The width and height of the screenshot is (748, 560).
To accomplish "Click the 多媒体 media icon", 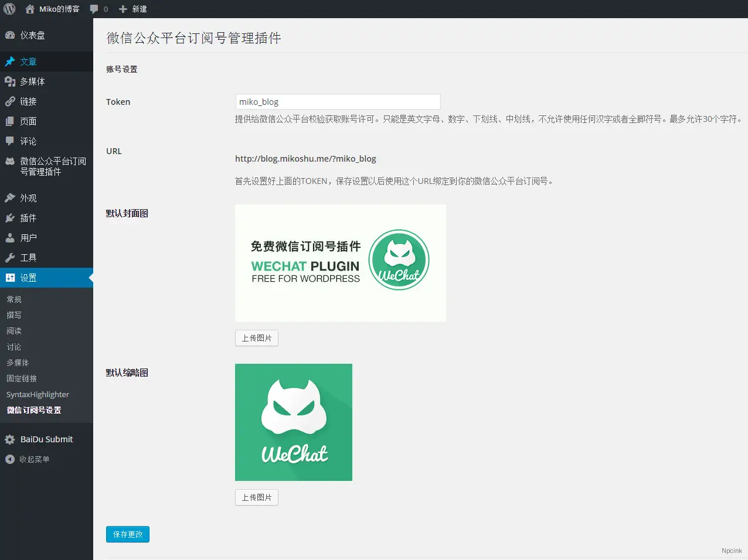I will point(10,81).
